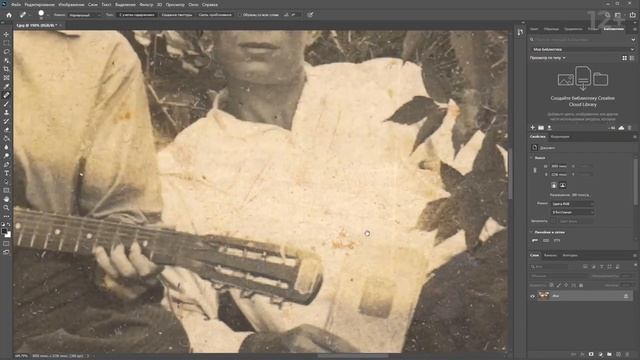
Task: Open share icon at top right
Action: [x=633, y=15]
